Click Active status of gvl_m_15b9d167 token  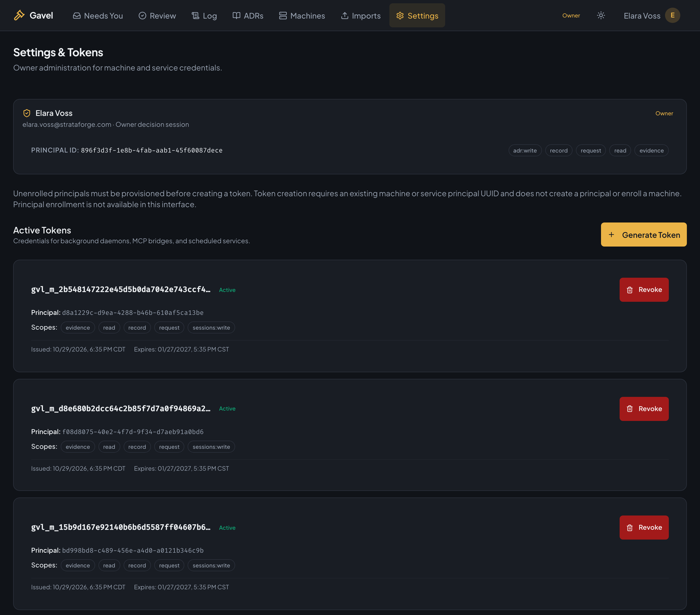pyautogui.click(x=227, y=528)
